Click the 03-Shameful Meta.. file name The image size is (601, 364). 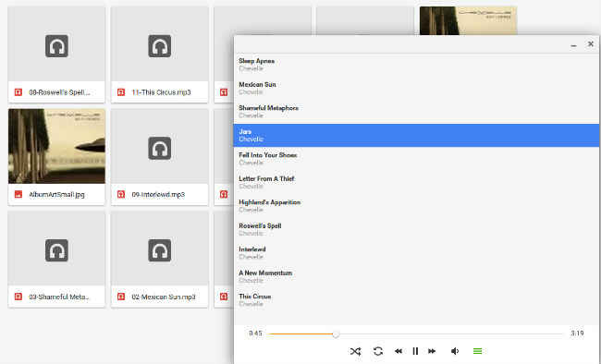(59, 297)
